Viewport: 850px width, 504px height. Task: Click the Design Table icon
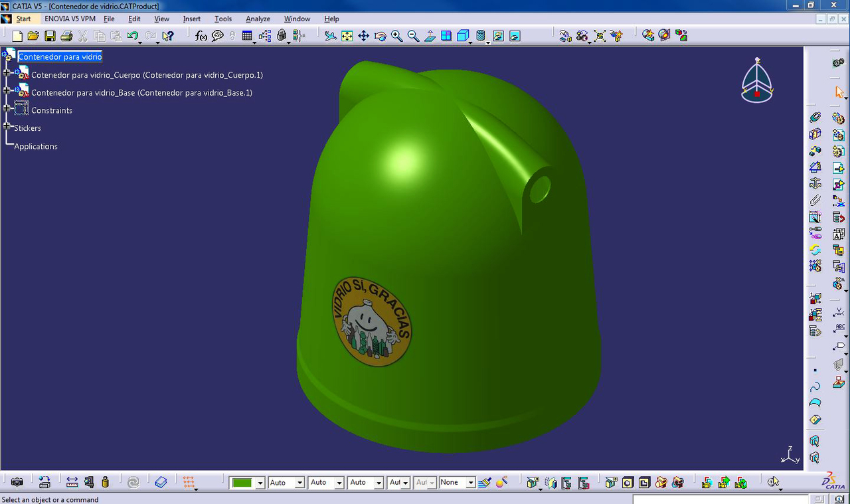pyautogui.click(x=248, y=36)
